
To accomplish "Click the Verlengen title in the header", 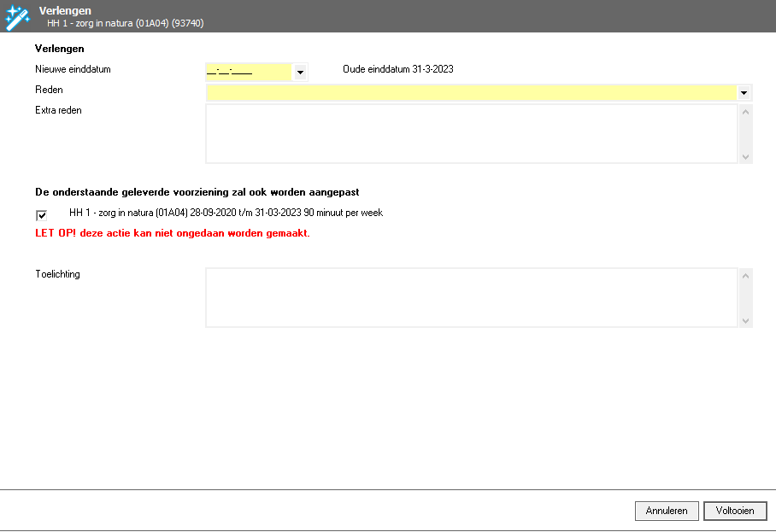I will pyautogui.click(x=65, y=10).
